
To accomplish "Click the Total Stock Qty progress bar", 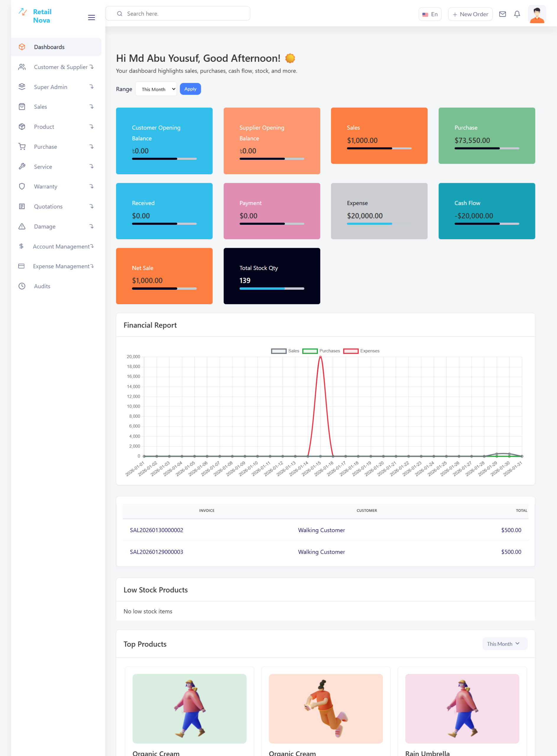I will tap(272, 289).
